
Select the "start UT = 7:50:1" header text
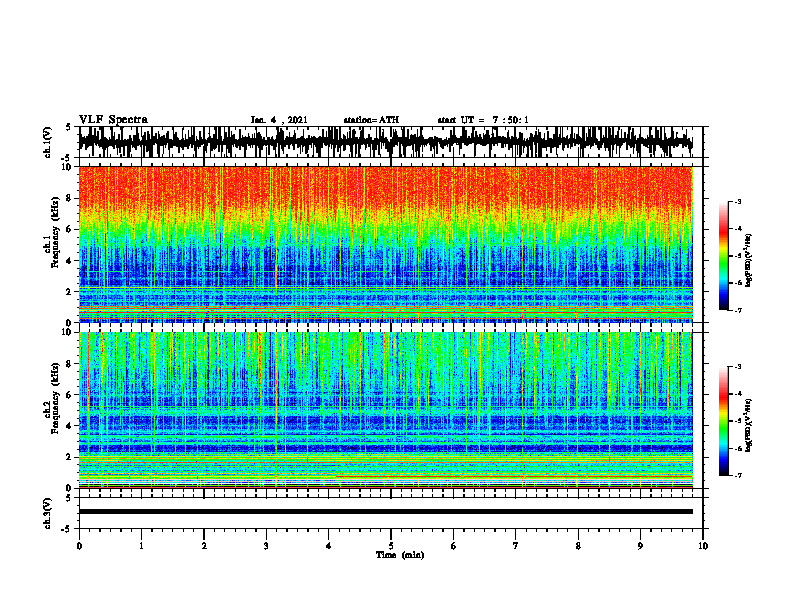point(483,120)
